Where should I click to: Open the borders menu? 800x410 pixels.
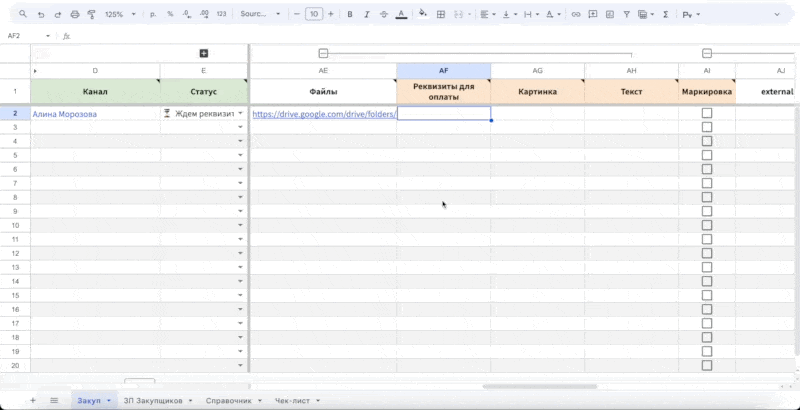pyautogui.click(x=441, y=14)
